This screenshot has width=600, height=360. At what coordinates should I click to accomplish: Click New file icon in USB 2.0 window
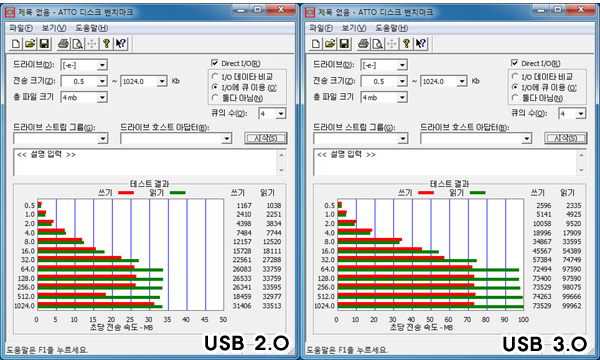click(16, 44)
